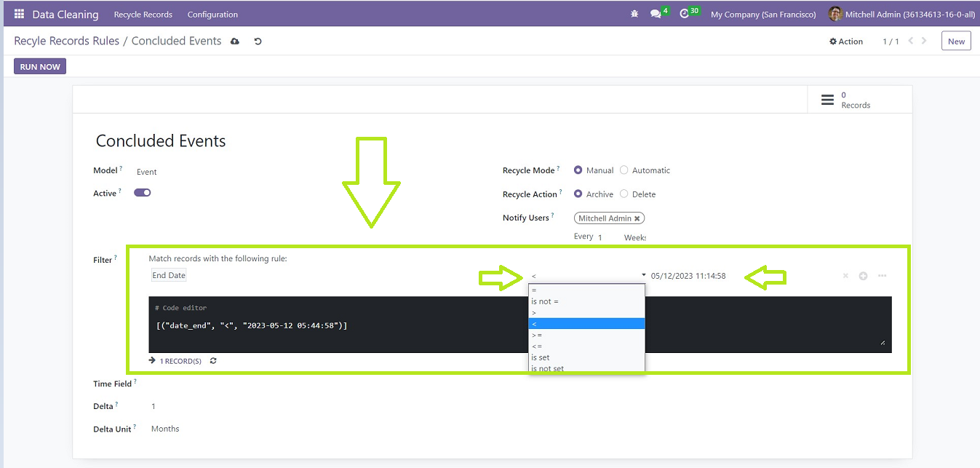Click date value 05/12/2023 11:14:58 field
980x468 pixels.
click(x=688, y=276)
